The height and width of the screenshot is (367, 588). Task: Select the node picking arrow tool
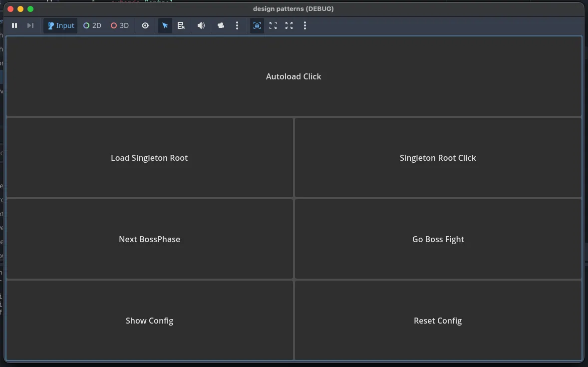coord(165,25)
